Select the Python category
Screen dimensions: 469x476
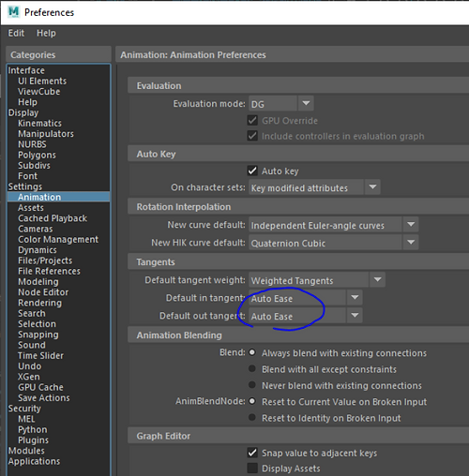click(33, 429)
